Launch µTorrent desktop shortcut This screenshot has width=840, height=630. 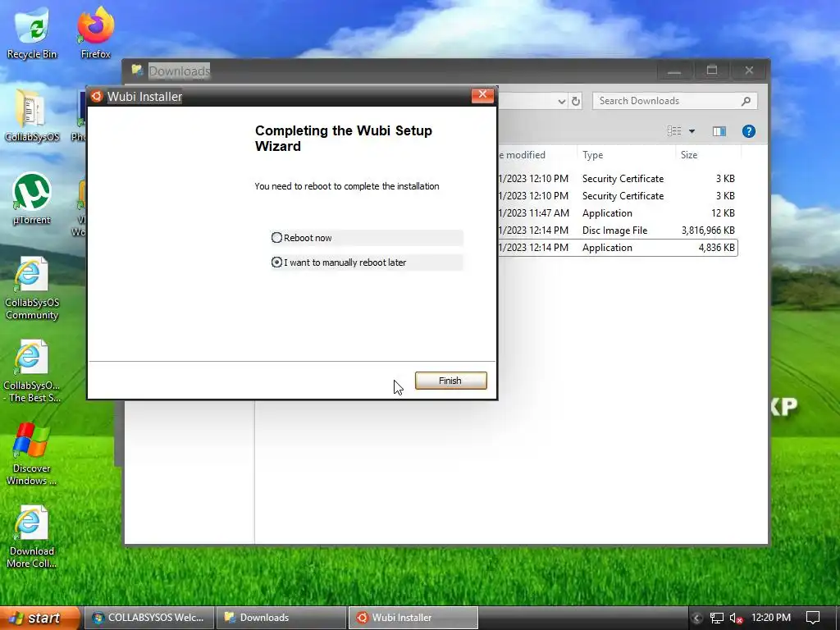(32, 199)
